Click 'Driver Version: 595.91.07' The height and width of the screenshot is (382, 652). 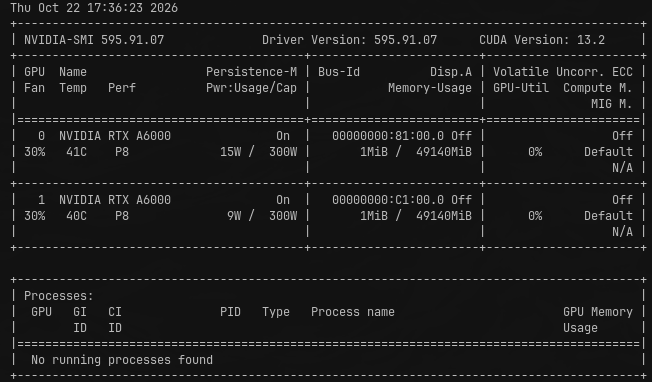click(349, 40)
